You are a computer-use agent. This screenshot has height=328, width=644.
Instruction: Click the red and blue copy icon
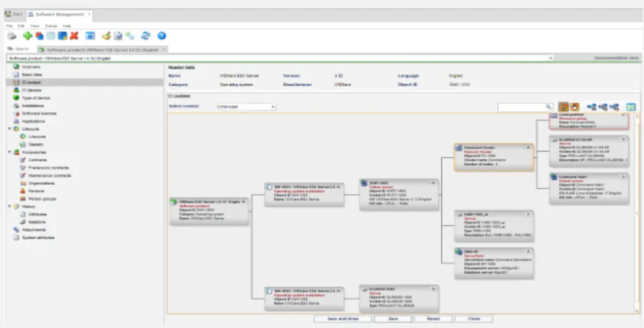(x=40, y=36)
